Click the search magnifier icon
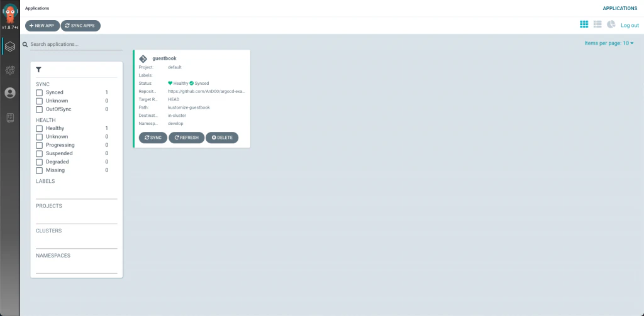 click(25, 45)
